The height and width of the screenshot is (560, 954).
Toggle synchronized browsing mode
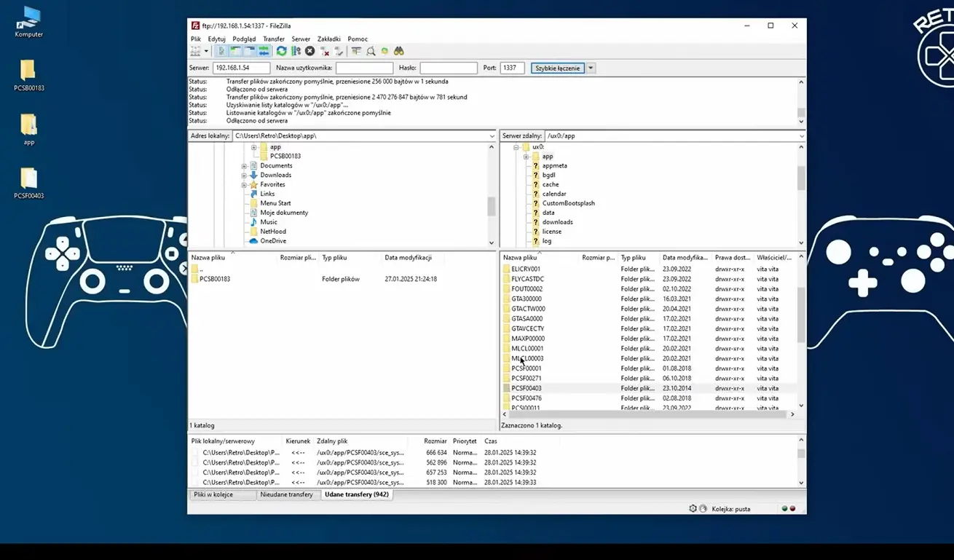click(x=385, y=51)
